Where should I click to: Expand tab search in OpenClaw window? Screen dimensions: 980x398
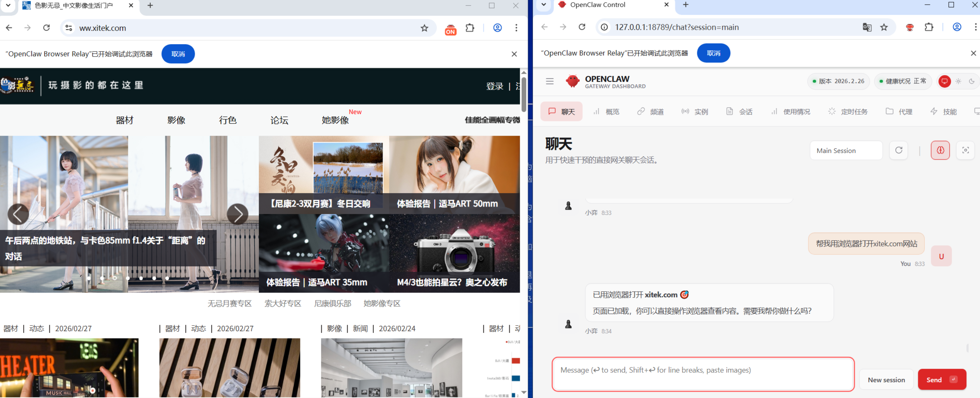[544, 4]
